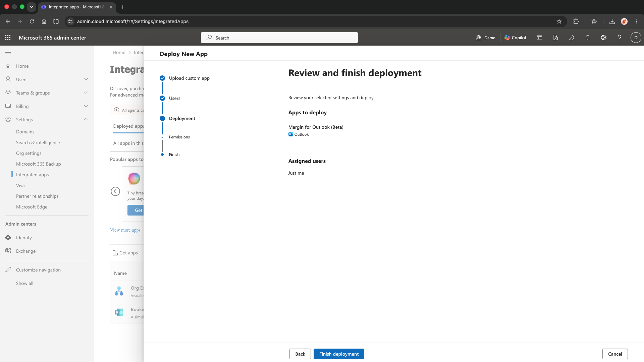Open Microsoft Edge settings
Image resolution: width=644 pixels, height=362 pixels.
pos(32,207)
